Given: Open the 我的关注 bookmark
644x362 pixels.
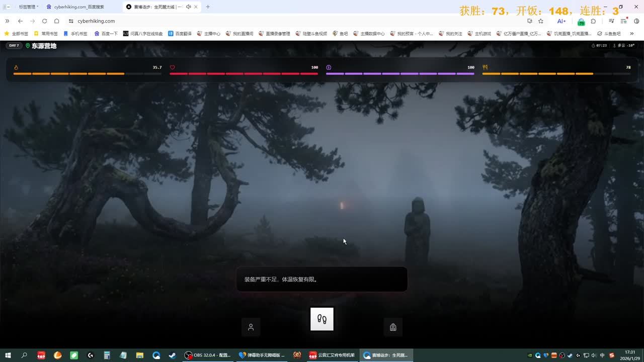Looking at the screenshot, I should coord(450,34).
